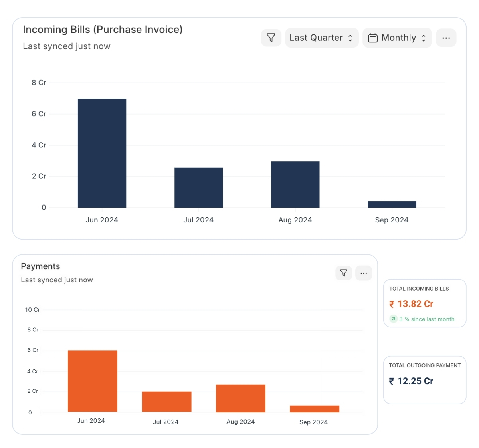Click the filter icon in Incoming Bills

[271, 38]
